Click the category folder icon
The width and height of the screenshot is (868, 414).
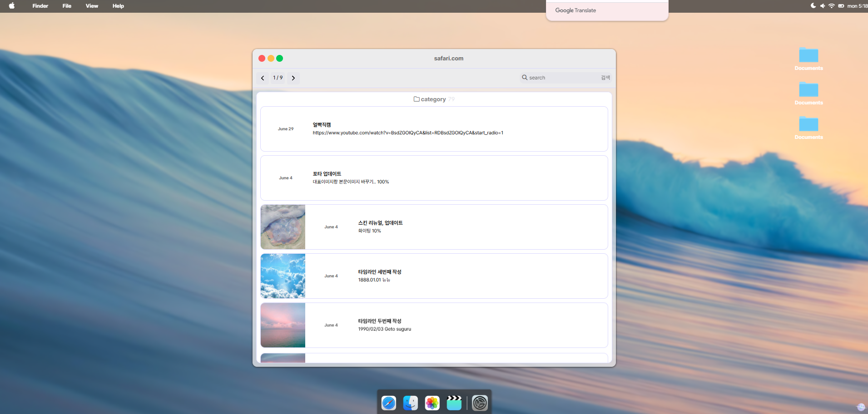(417, 99)
